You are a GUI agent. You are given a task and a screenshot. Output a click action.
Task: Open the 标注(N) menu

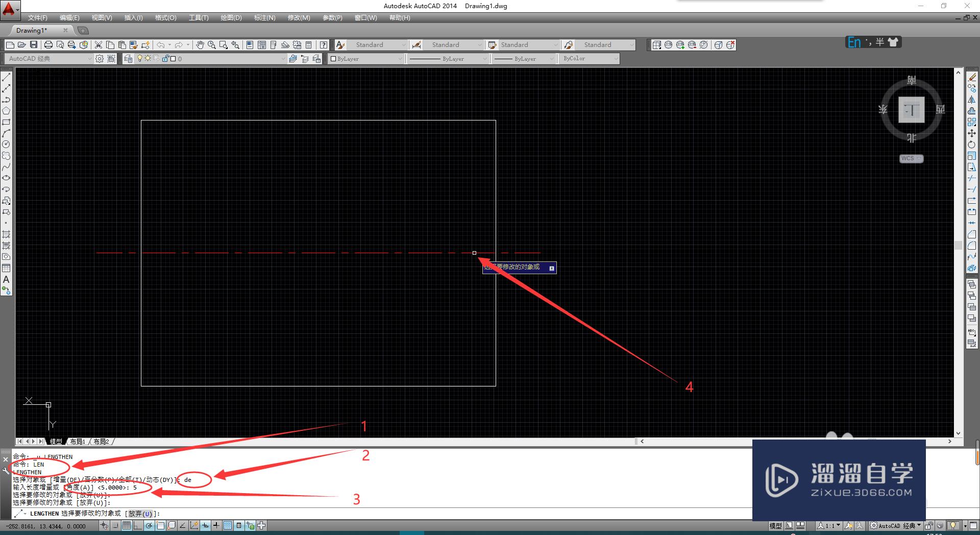pos(264,18)
